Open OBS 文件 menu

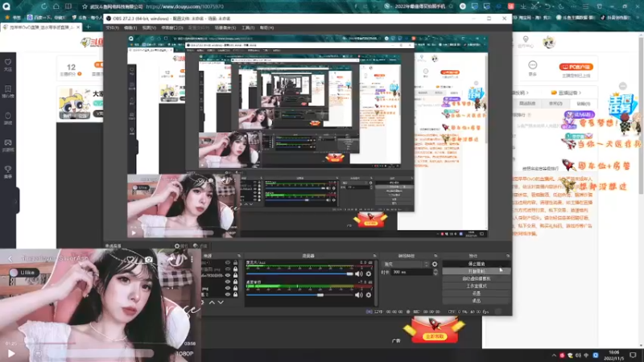(x=113, y=28)
